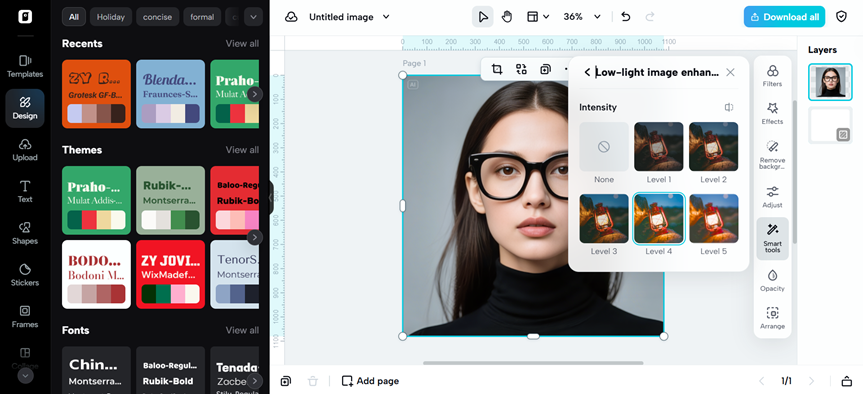Open the Filters panel
This screenshot has width=863, height=394.
coord(772,76)
